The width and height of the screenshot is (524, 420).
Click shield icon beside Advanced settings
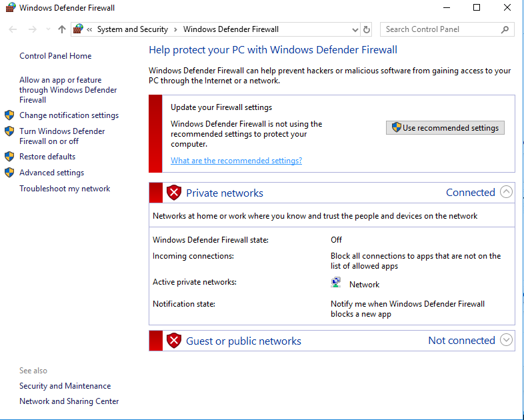pos(9,173)
